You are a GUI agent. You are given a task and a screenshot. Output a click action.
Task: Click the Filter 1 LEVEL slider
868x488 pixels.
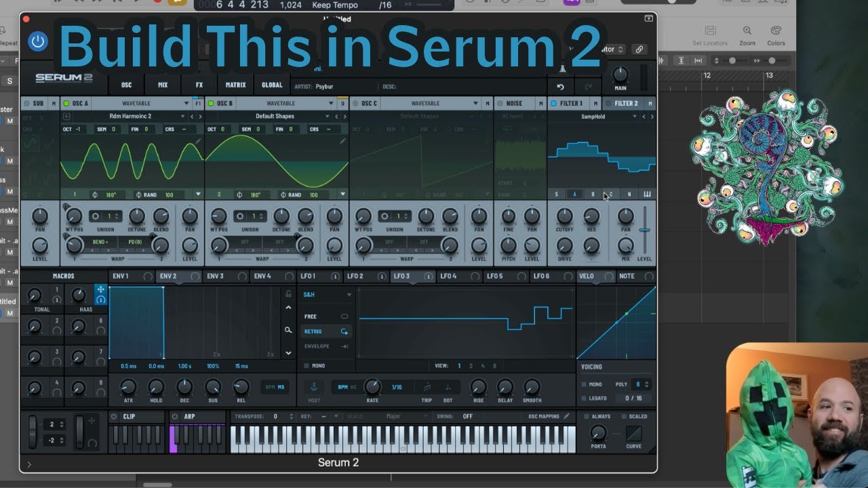click(x=645, y=230)
